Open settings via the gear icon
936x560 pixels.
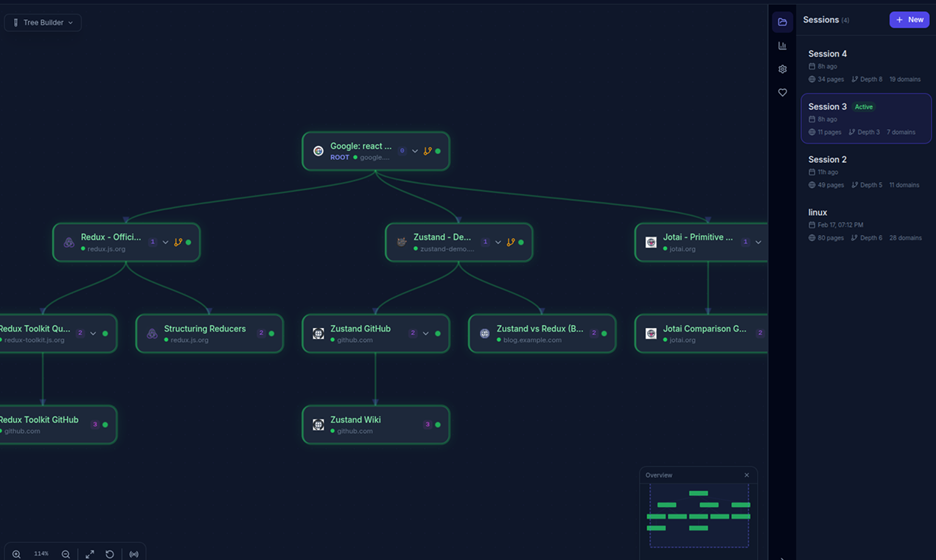[782, 69]
